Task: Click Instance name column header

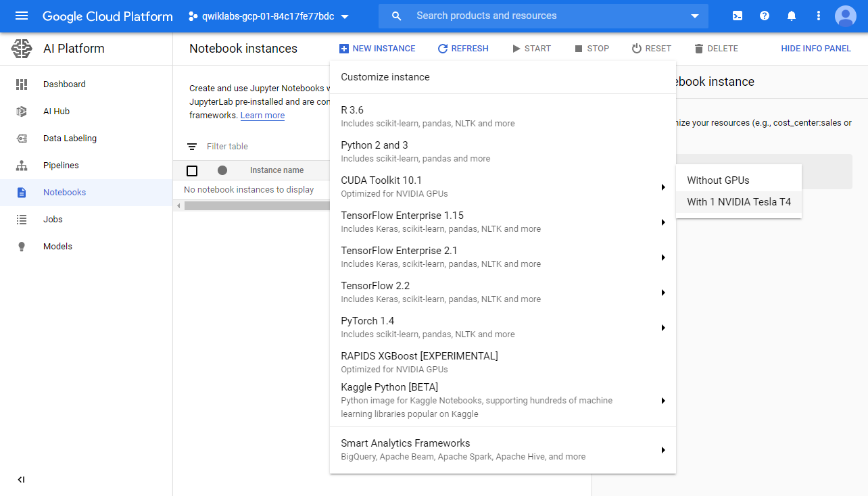Action: click(x=276, y=170)
